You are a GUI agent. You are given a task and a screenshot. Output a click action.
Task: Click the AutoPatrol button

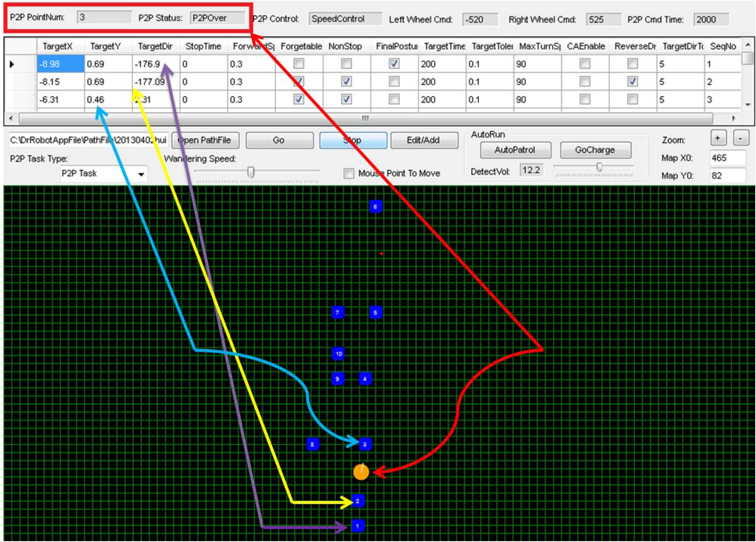515,150
